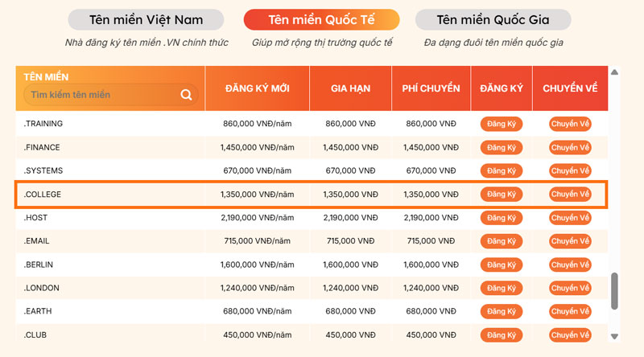This screenshot has width=644, height=357.
Task: Select the .COLLEGE domain row name
Action: (x=43, y=195)
